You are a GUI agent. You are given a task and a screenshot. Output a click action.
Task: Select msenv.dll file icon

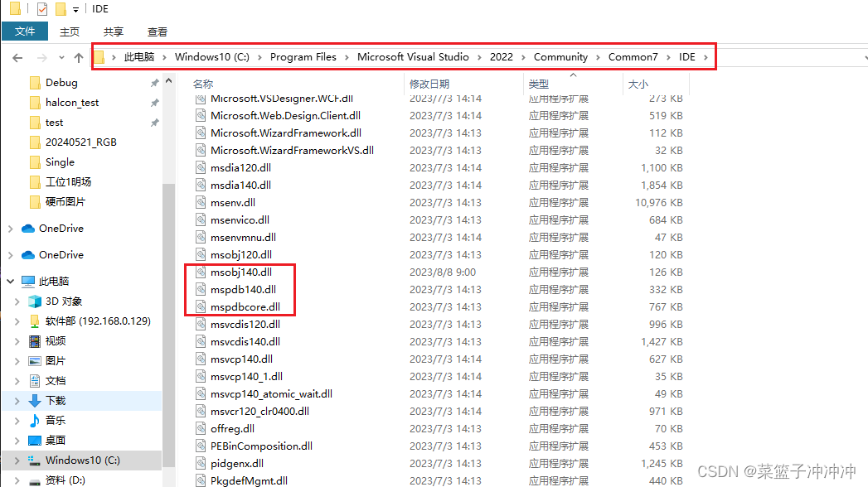click(201, 202)
